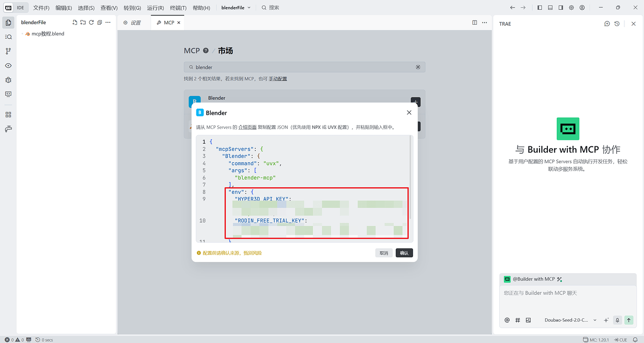
Task: Collapse all folders in explorer
Action: coord(99,22)
